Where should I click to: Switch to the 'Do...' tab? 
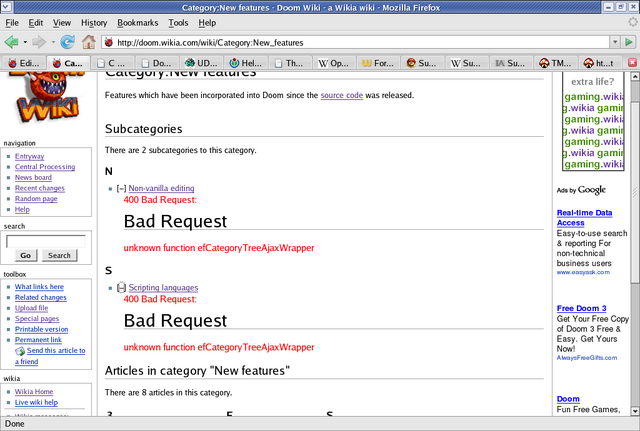click(157, 63)
